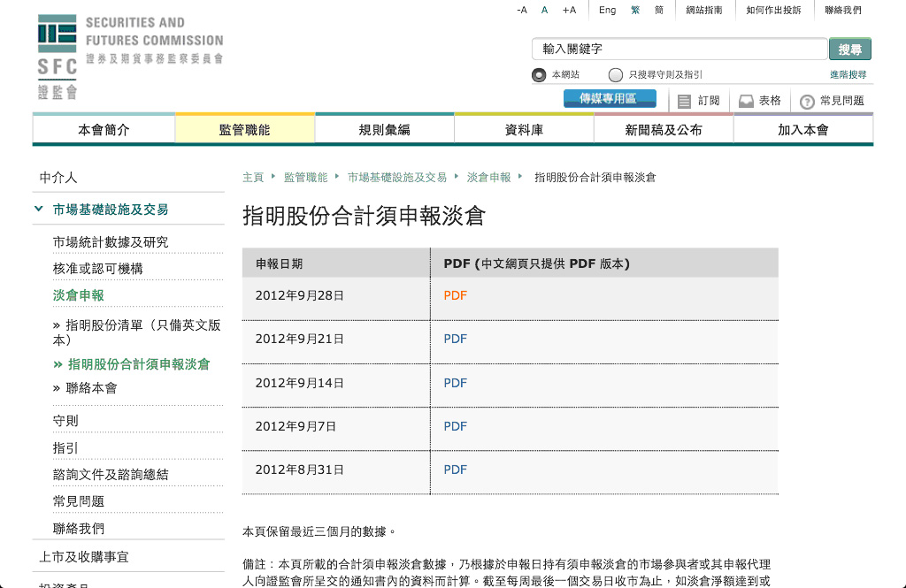This screenshot has height=588, width=906.
Task: Click the 訂閱 subscribe icon
Action: pos(684,102)
